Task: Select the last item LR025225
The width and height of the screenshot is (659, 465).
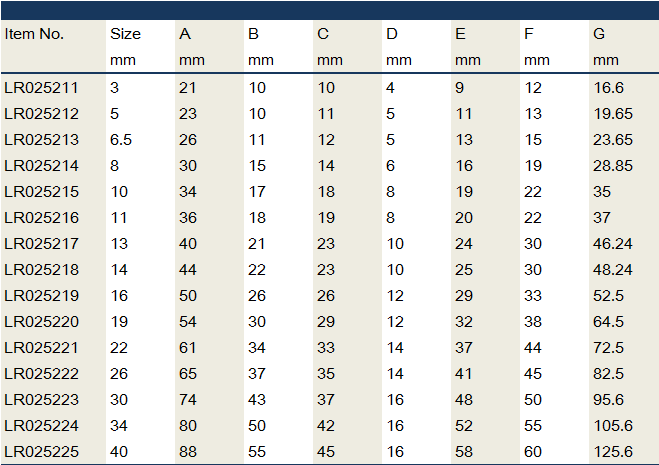Action: pos(41,452)
